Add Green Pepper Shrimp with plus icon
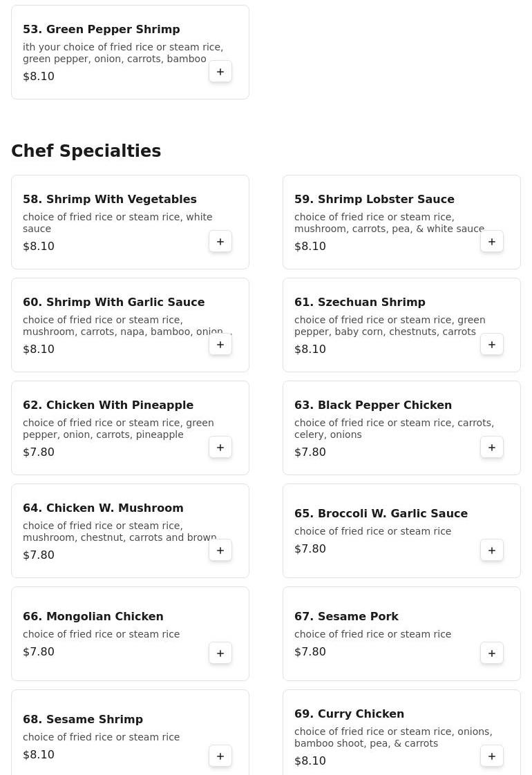The image size is (532, 775). [x=220, y=72]
